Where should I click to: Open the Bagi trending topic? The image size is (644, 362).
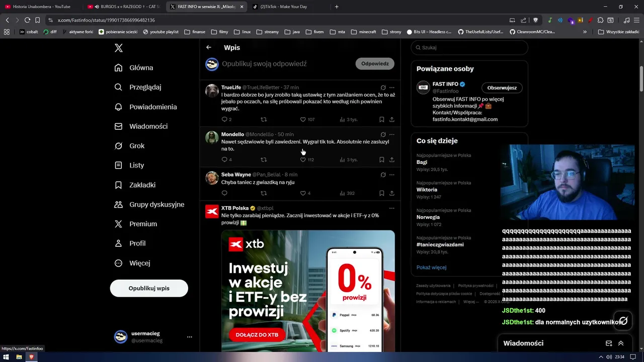coord(422,162)
